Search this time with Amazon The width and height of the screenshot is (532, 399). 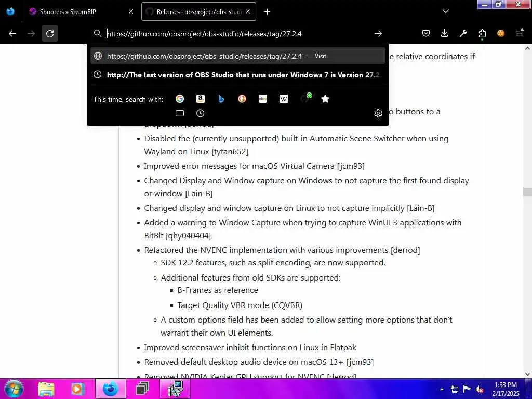201,99
